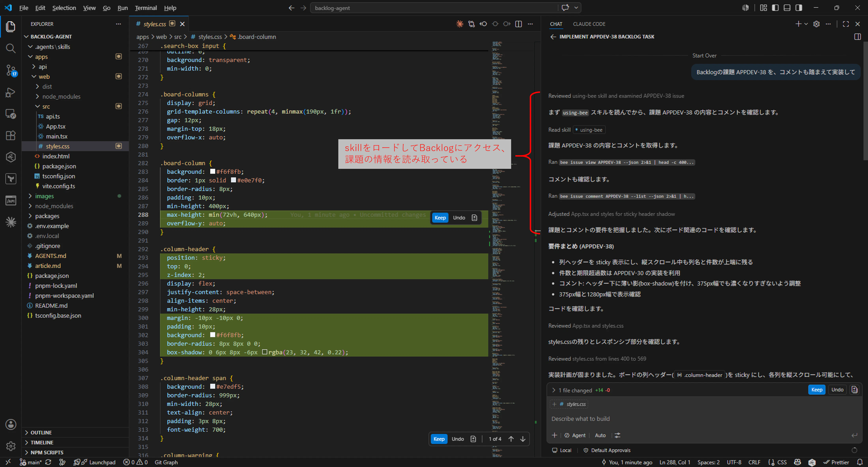Click Keep button at line 288
Image resolution: width=868 pixels, height=467 pixels.
(440, 218)
